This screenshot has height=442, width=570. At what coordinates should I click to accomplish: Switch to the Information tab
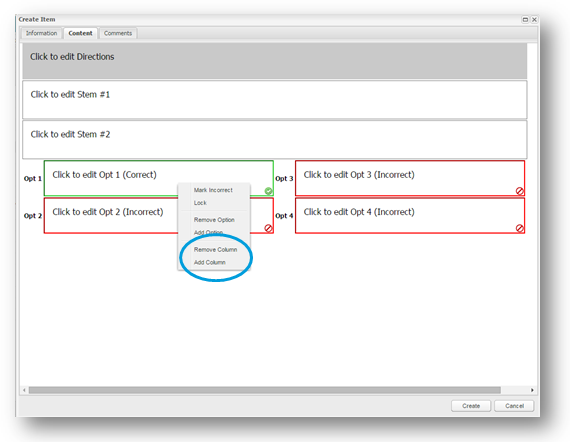(x=41, y=33)
